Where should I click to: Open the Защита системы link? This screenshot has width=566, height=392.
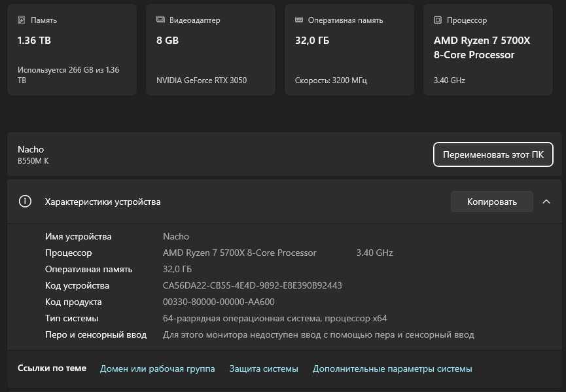tap(264, 368)
